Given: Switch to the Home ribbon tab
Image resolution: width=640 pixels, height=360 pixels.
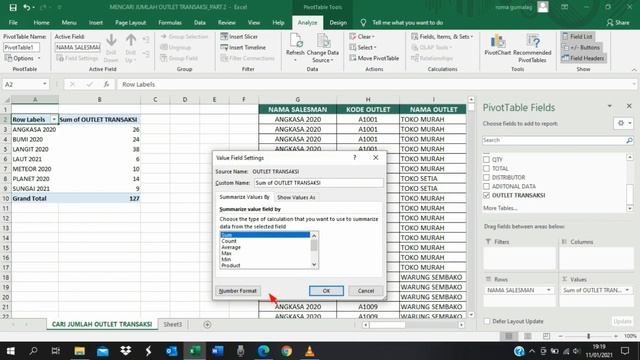Looking at the screenshot, I should [x=41, y=22].
